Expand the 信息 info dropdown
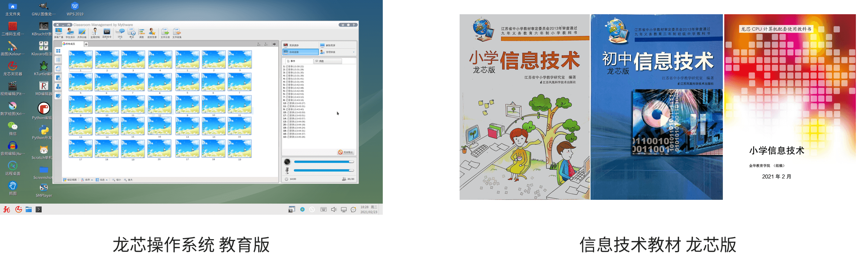This screenshot has height=278, width=868. [102, 180]
